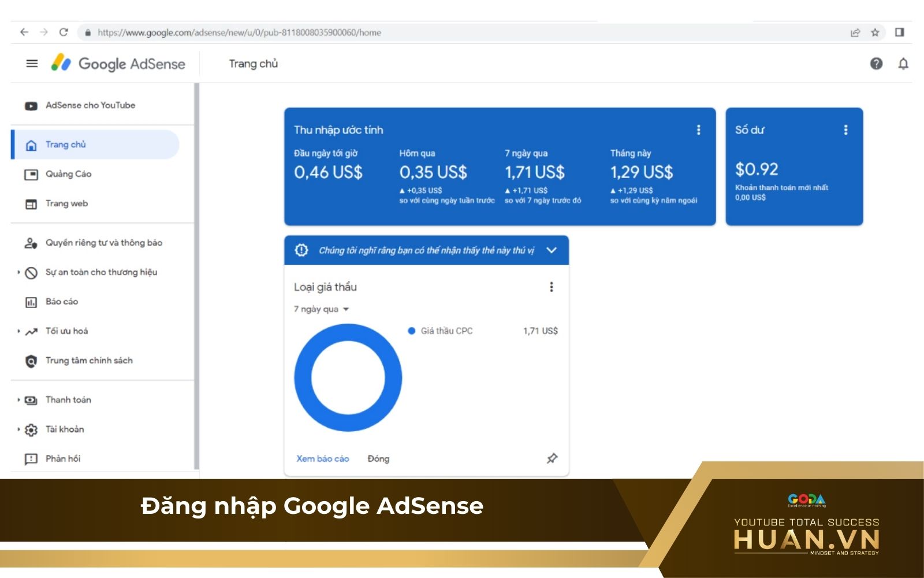
Task: Open Sự an toàn cho thương hiệu
Action: click(101, 272)
